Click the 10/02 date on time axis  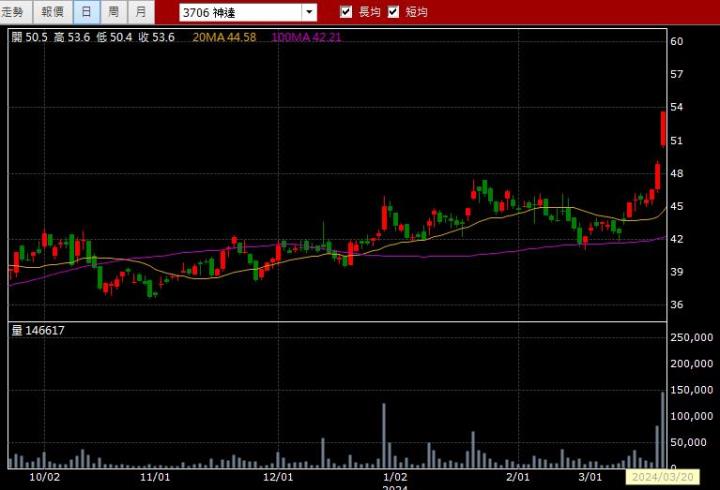pos(46,478)
